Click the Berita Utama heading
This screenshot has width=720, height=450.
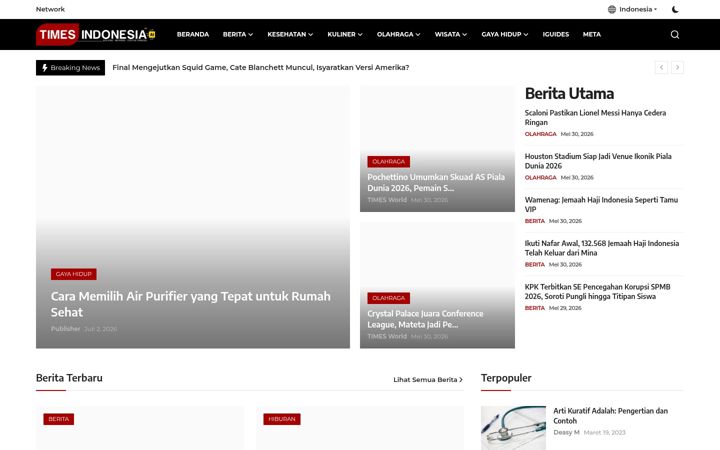569,94
